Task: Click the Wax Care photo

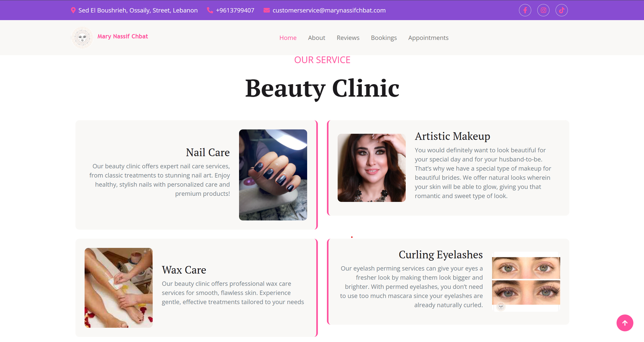Action: click(x=118, y=288)
